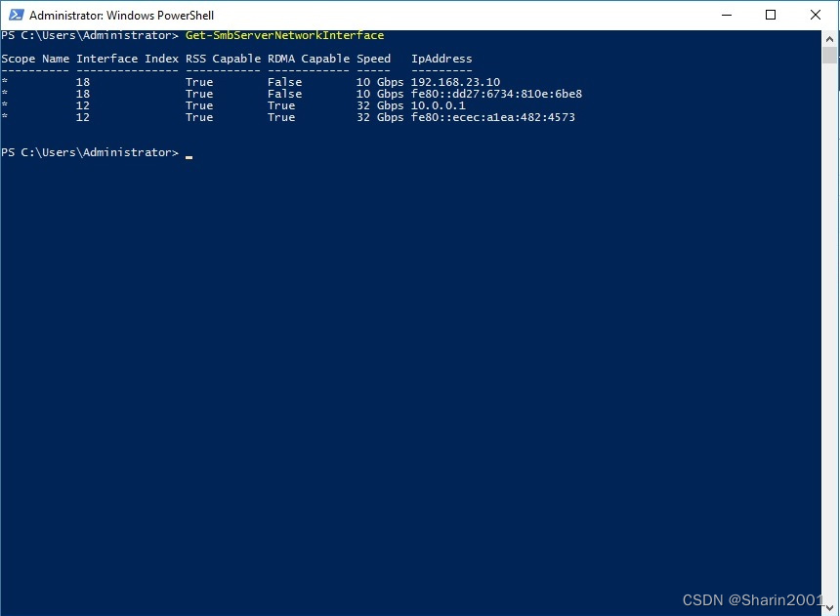The height and width of the screenshot is (616, 840).
Task: Click the False value under RDMA Capable
Action: pyautogui.click(x=283, y=81)
